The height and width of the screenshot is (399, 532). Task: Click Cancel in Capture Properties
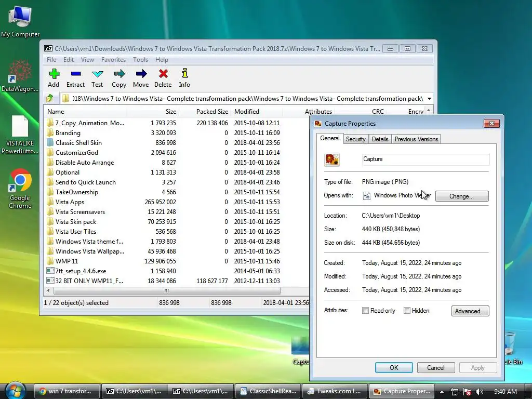pyautogui.click(x=436, y=367)
